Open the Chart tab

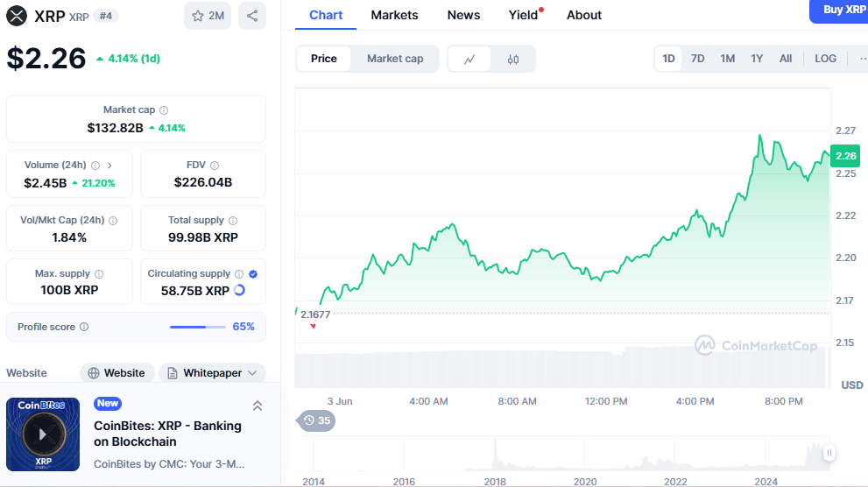(326, 16)
